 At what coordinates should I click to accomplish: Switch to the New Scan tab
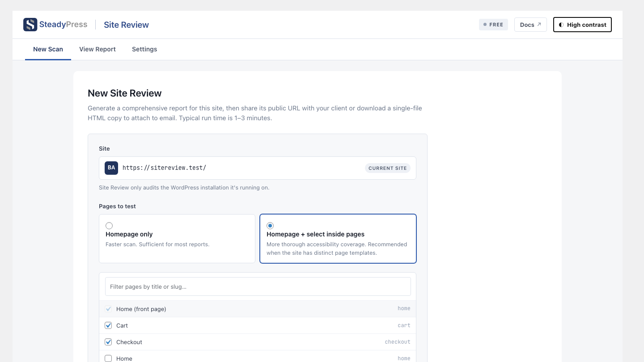pyautogui.click(x=48, y=49)
